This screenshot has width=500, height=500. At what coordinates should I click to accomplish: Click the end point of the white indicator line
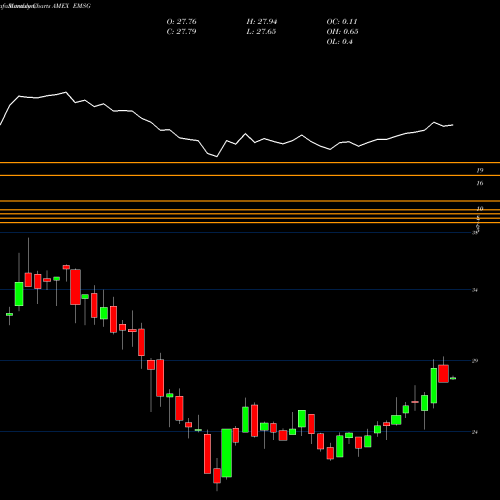(x=453, y=125)
